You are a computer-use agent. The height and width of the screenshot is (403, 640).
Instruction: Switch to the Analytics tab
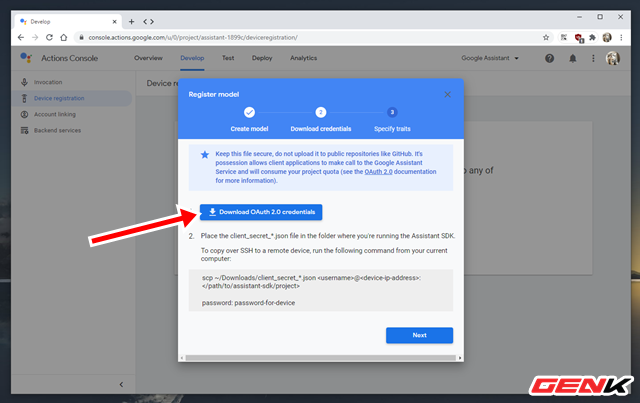303,58
